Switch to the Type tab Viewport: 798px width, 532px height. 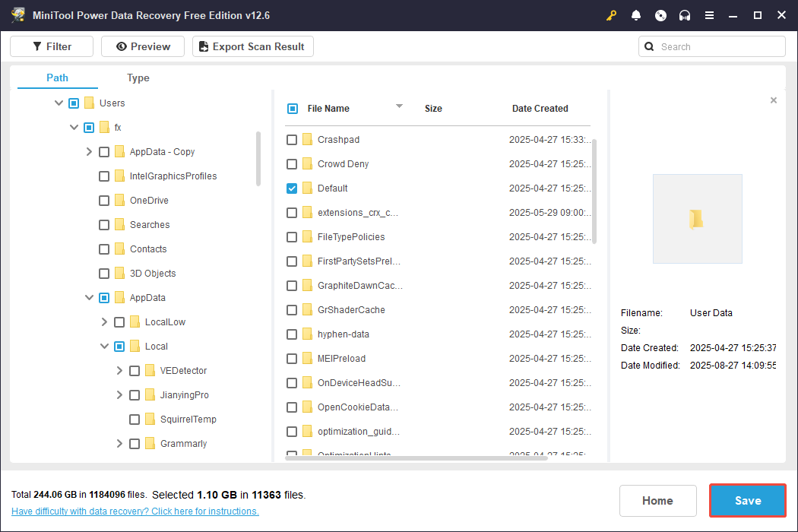coord(138,78)
